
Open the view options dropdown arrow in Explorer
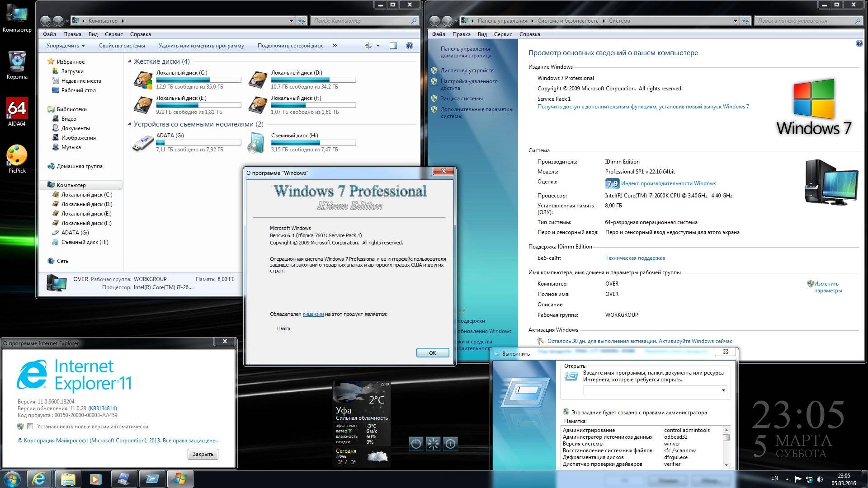(378, 46)
